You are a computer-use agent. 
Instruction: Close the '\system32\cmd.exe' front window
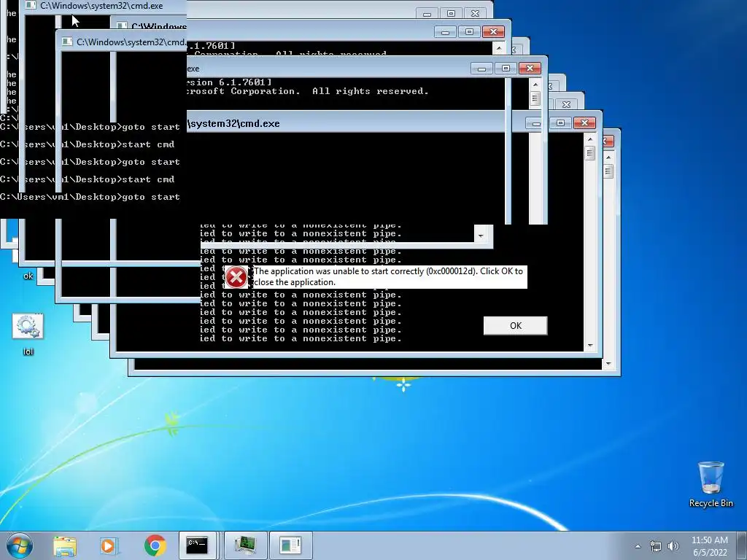pyautogui.click(x=584, y=122)
